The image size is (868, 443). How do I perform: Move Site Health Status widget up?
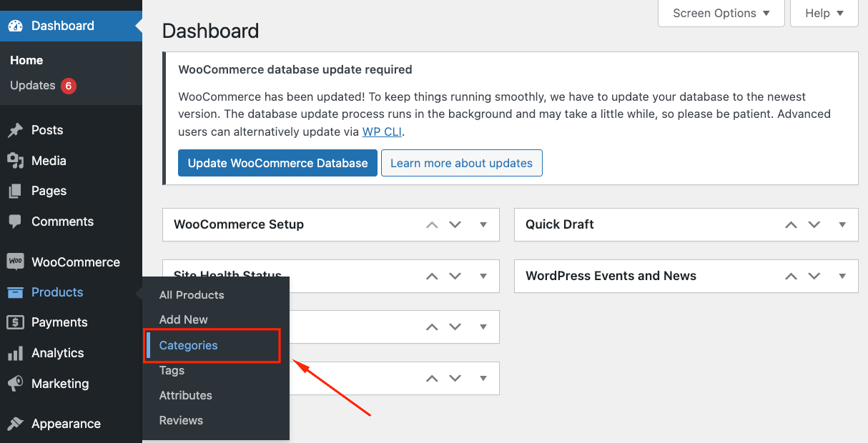432,276
